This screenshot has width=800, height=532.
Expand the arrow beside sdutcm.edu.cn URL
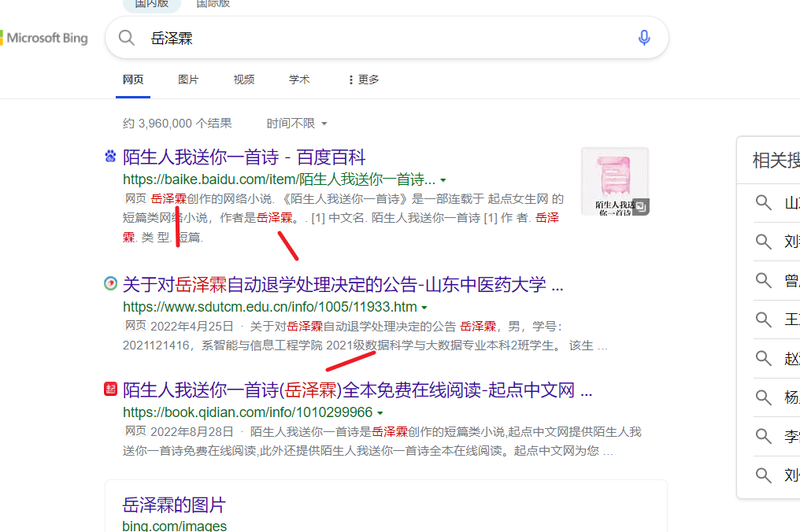[x=424, y=308]
